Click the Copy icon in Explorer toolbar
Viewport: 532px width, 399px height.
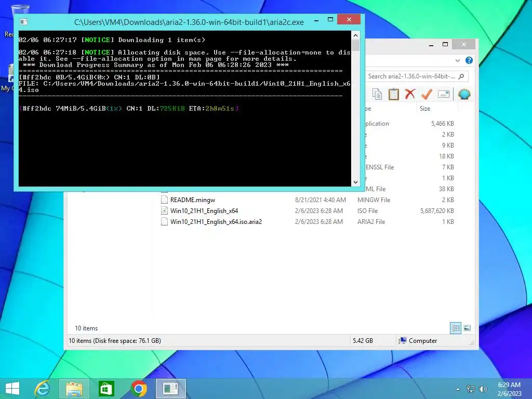click(377, 94)
